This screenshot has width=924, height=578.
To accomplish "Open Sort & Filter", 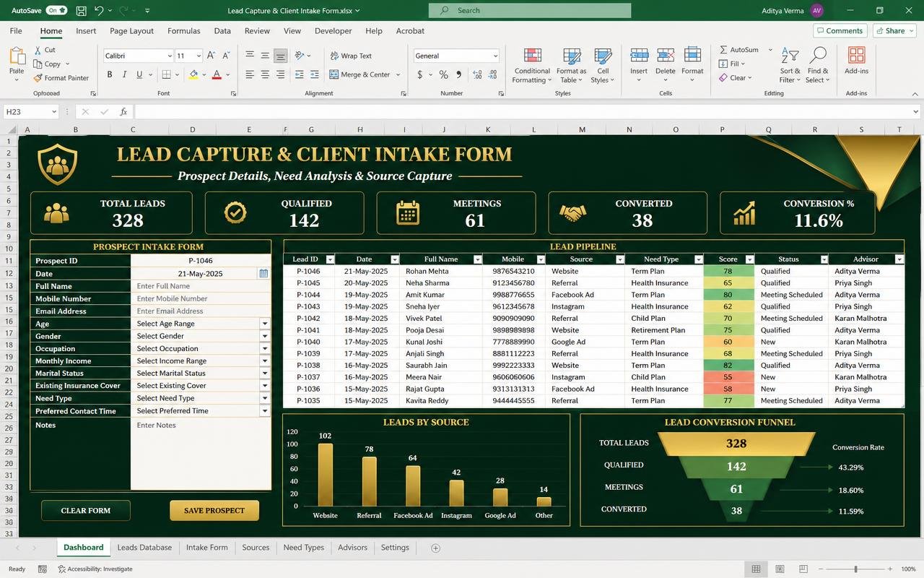I will click(790, 65).
